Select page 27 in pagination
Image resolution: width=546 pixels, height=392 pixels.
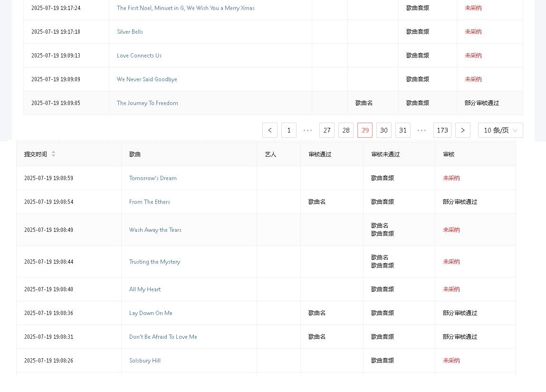coord(327,130)
